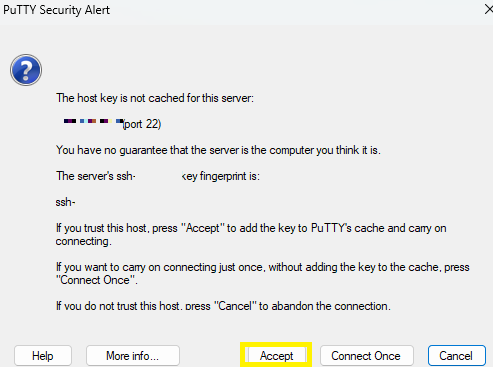Click the "If you want to carry on connecting just once" text

click(263, 273)
